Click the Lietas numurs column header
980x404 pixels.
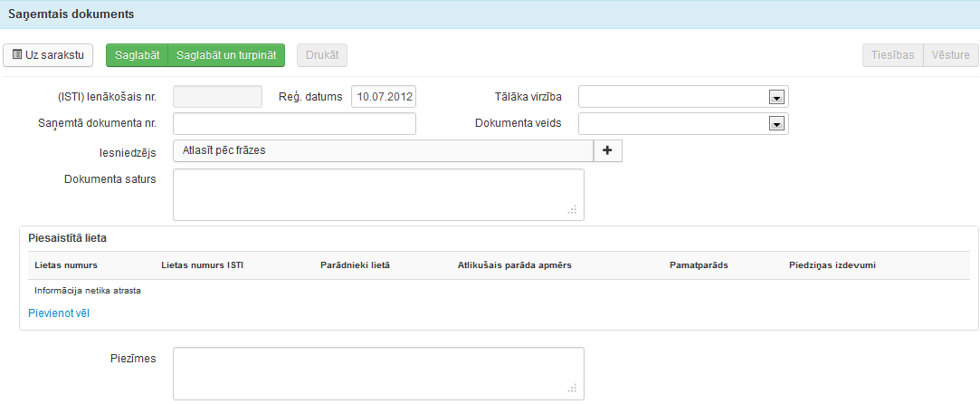(x=66, y=265)
